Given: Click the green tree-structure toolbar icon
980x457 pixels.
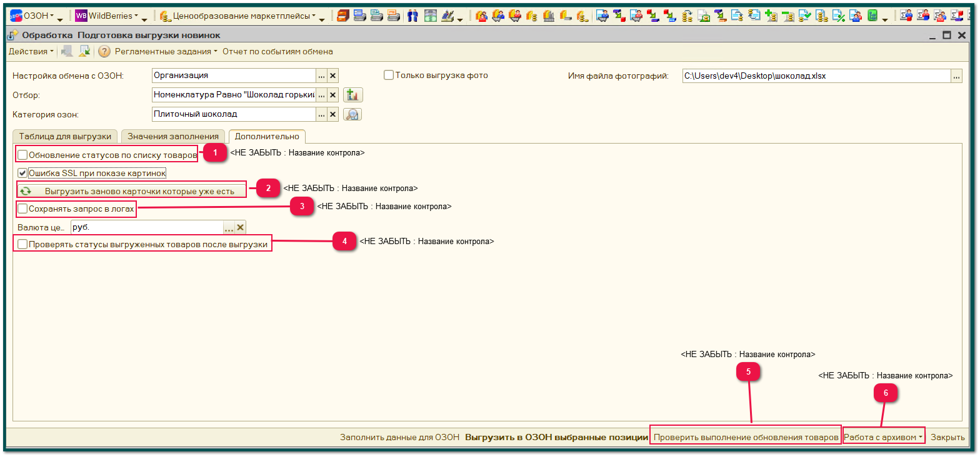Looking at the screenshot, I should point(872,16).
